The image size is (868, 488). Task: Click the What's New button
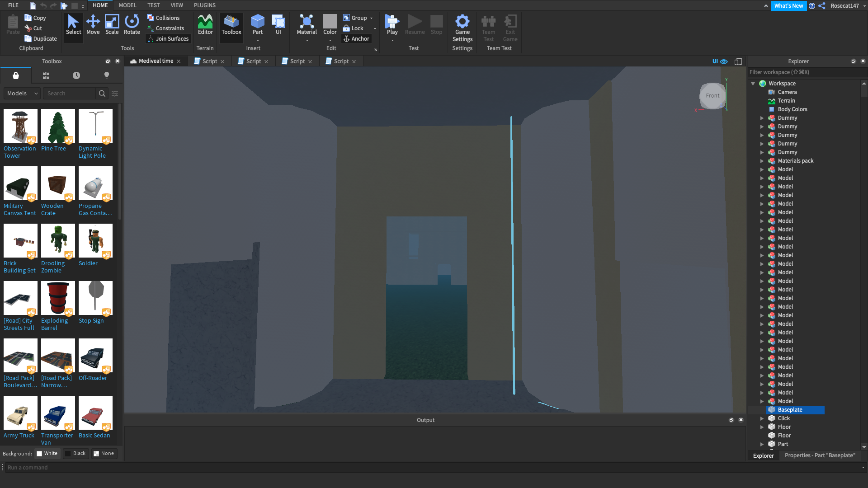[x=788, y=6]
